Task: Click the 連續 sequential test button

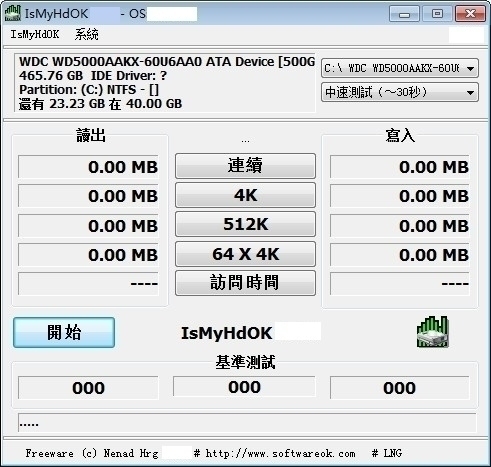Action: pyautogui.click(x=245, y=166)
